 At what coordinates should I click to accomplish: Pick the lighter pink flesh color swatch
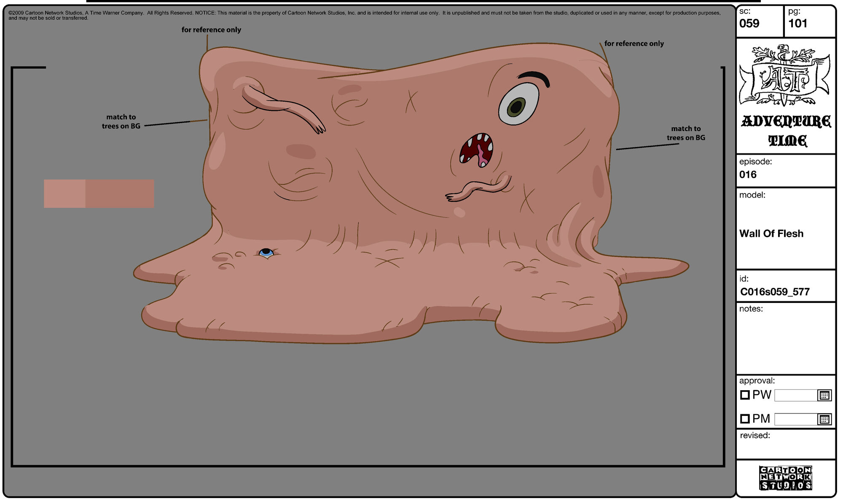(x=64, y=193)
